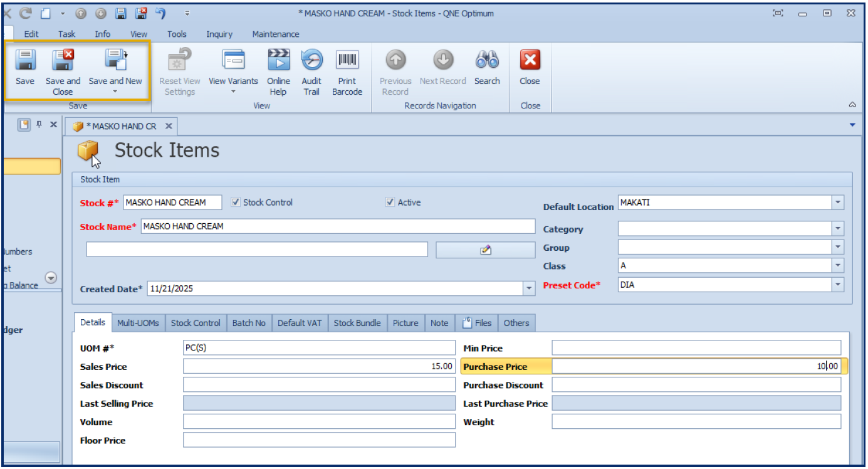Expand View Variants dropdown arrow
The height and width of the screenshot is (469, 868).
[x=233, y=92]
